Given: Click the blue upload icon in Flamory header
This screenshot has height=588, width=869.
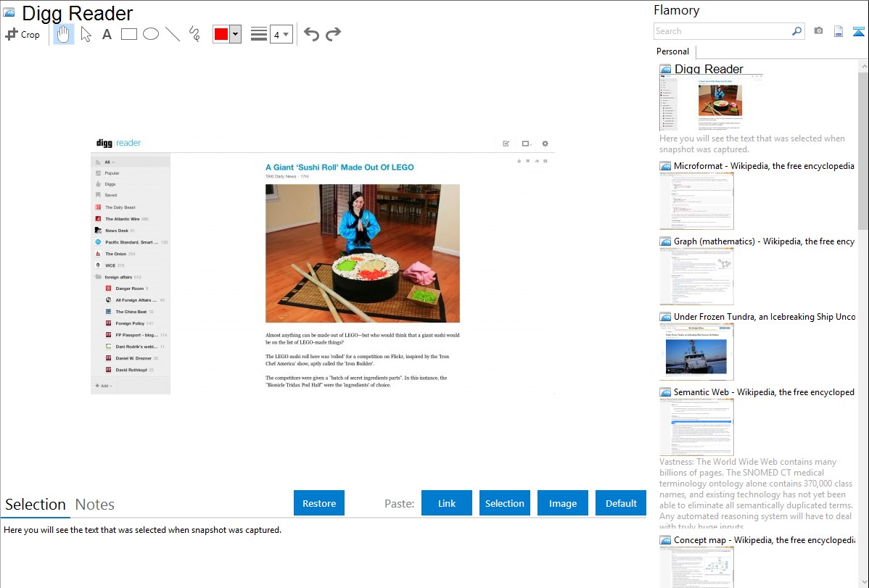Looking at the screenshot, I should point(858,32).
